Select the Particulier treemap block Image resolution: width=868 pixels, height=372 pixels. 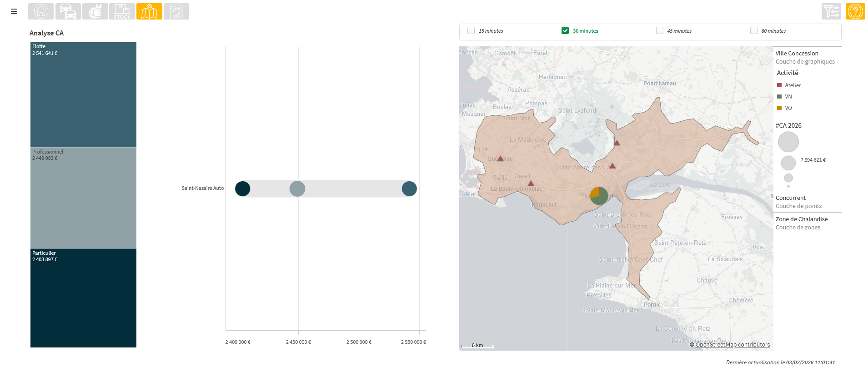click(83, 298)
